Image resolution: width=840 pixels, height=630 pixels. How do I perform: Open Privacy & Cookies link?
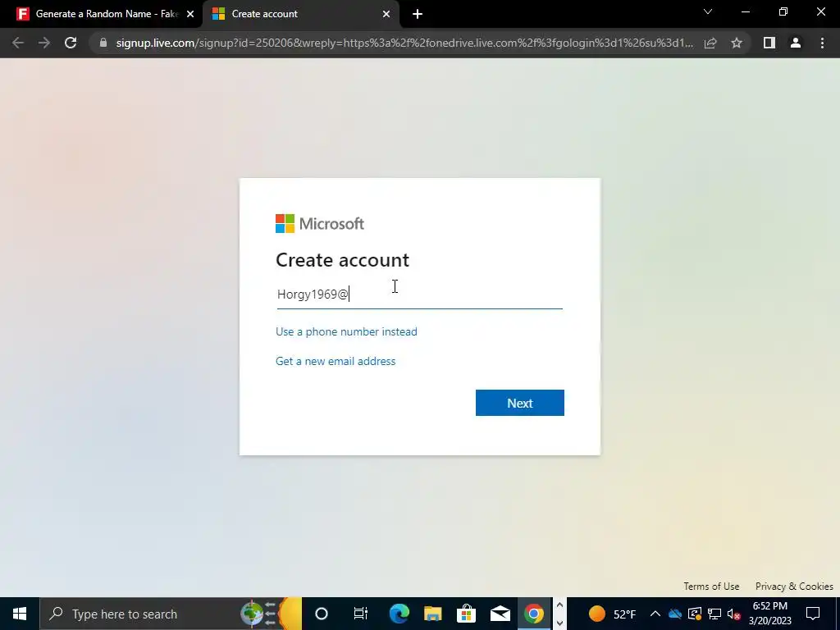pos(794,586)
